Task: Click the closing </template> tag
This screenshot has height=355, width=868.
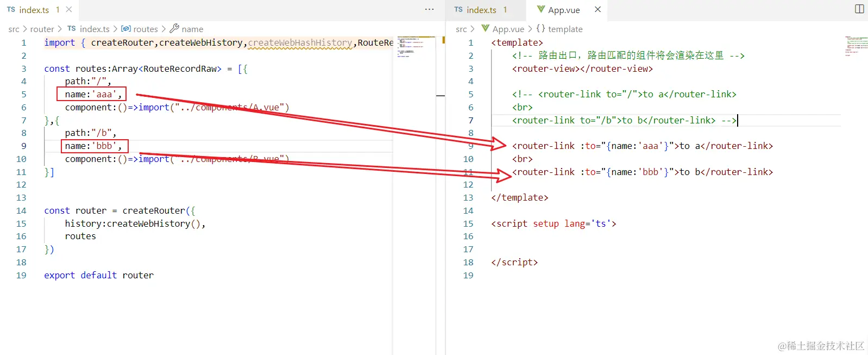Action: click(x=520, y=198)
